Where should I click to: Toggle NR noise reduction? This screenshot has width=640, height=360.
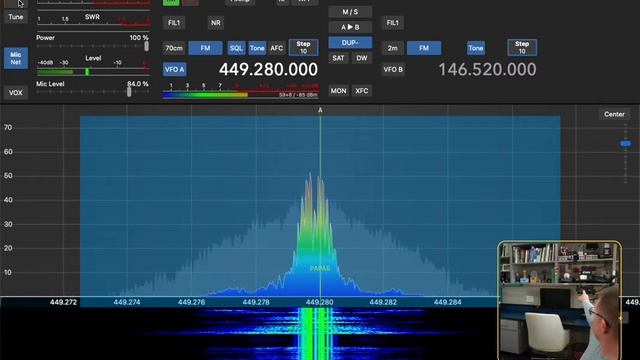[216, 23]
